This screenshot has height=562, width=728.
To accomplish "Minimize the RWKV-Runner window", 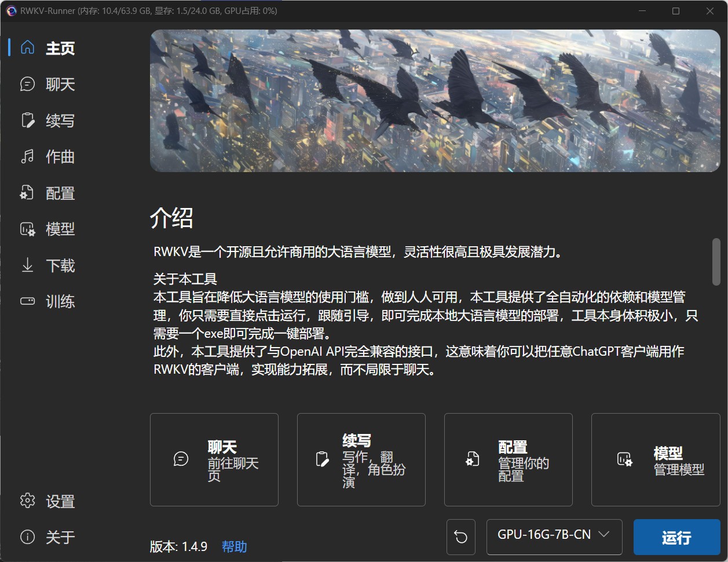I will 642,11.
